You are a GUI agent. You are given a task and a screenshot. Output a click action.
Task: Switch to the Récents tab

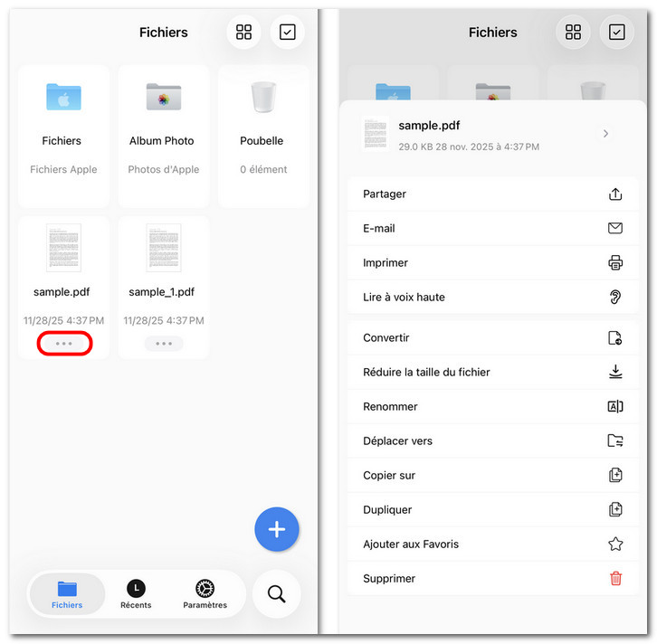pyautogui.click(x=136, y=594)
